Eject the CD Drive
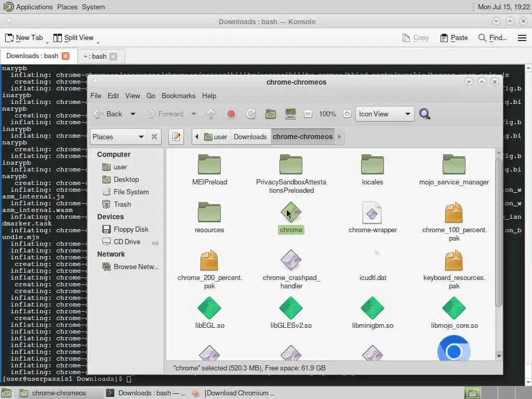Screen dimensions: 532x399 [x=155, y=242]
